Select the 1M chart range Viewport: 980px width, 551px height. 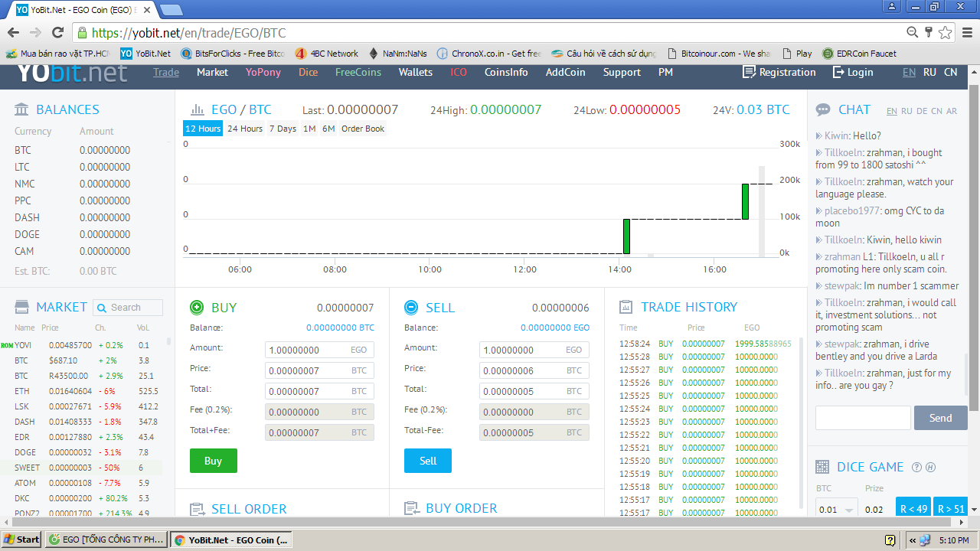[309, 129]
